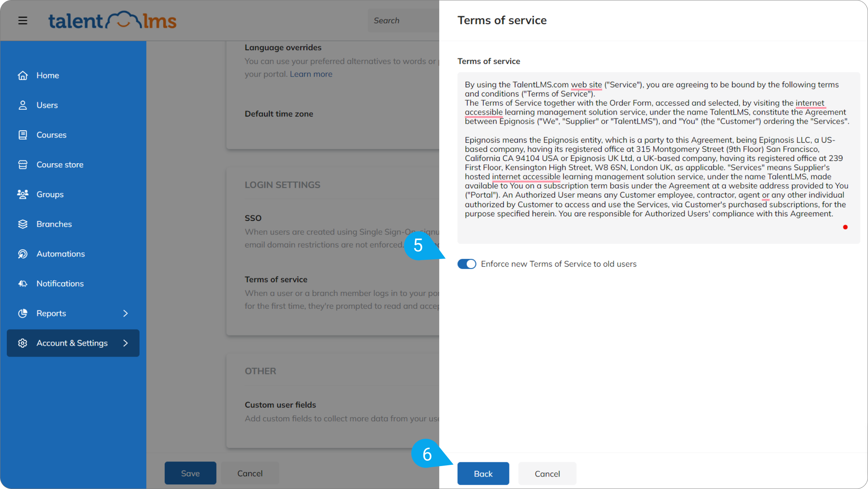Expand the Reports submenu chevron

tap(126, 313)
